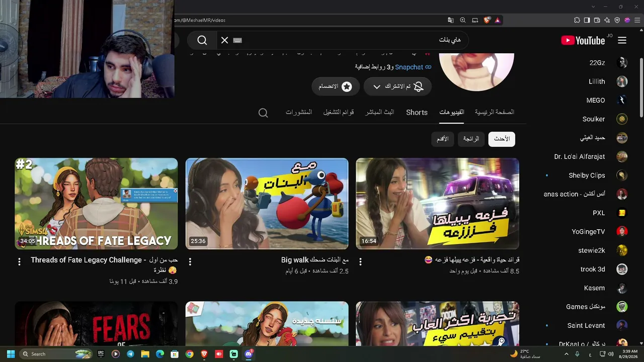Open Threads of Fate Legacy Challenge title

point(104,265)
